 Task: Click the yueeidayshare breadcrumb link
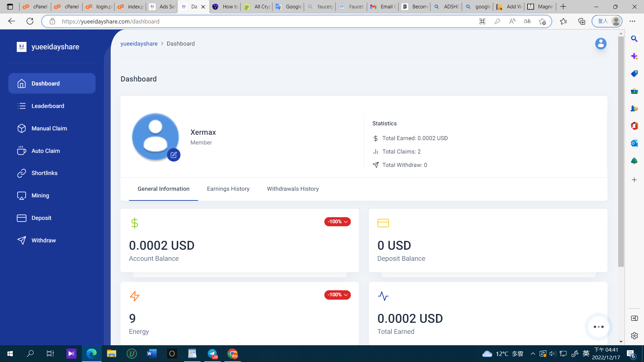(x=139, y=44)
